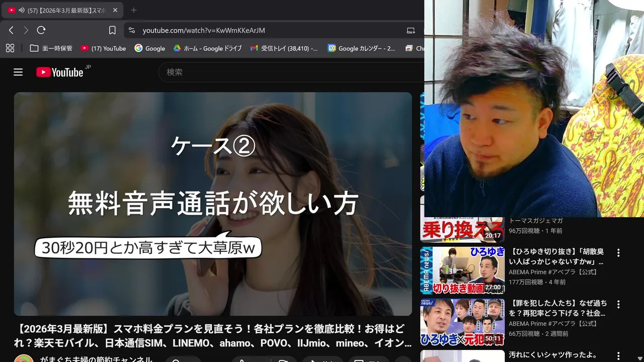644x362 pixels.
Task: Click the video player showing ケース②
Action: point(213,204)
